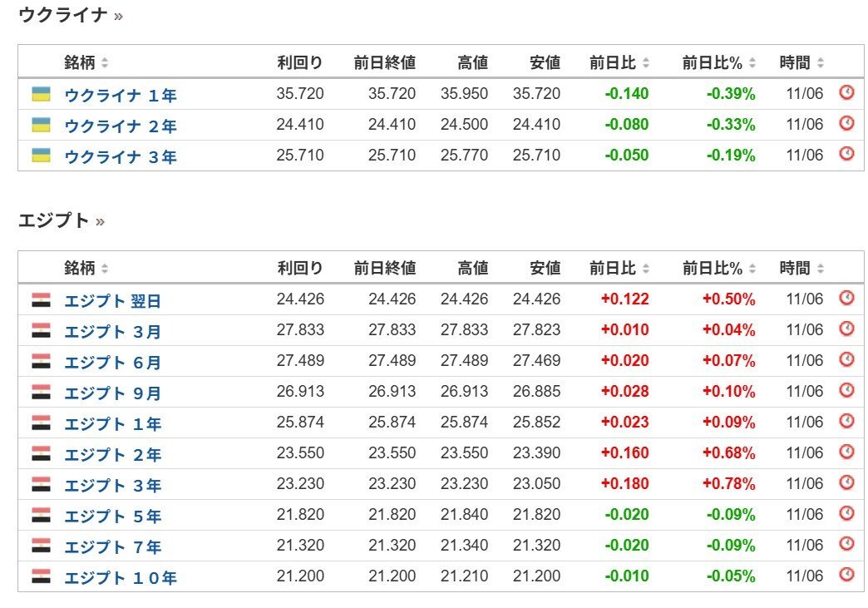Click the Egypt flag beside エジプト 5年
This screenshot has width=868, height=608.
41,515
